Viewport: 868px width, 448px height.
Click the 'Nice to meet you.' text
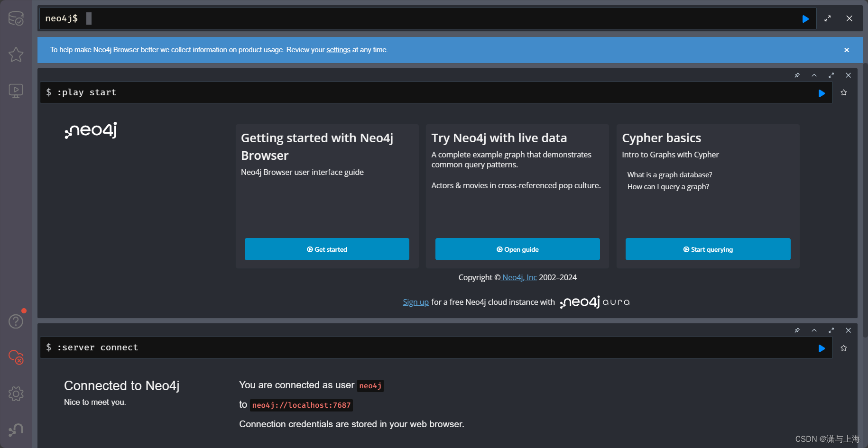click(x=95, y=402)
